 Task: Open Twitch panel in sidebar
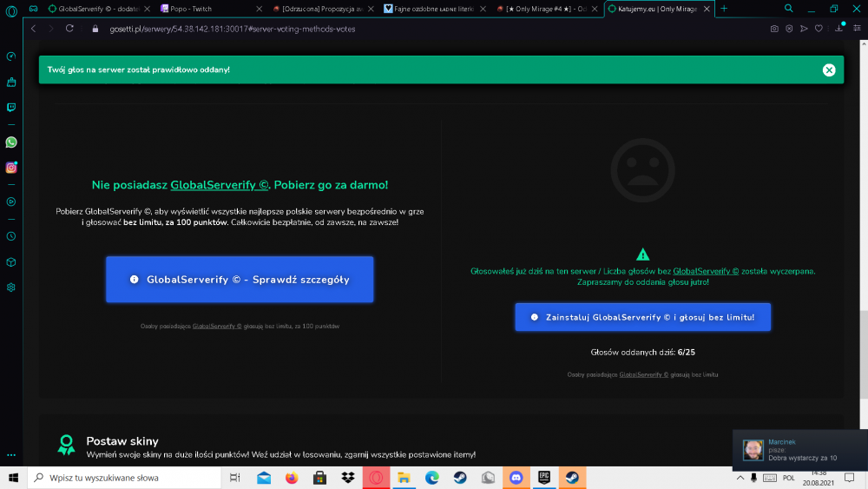click(11, 108)
